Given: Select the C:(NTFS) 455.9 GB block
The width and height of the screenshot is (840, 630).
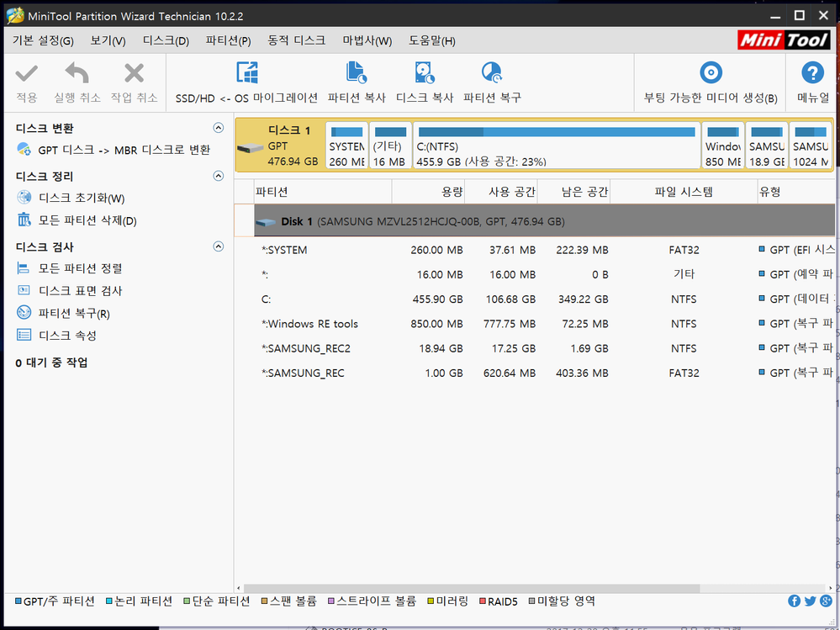Looking at the screenshot, I should click(x=557, y=146).
